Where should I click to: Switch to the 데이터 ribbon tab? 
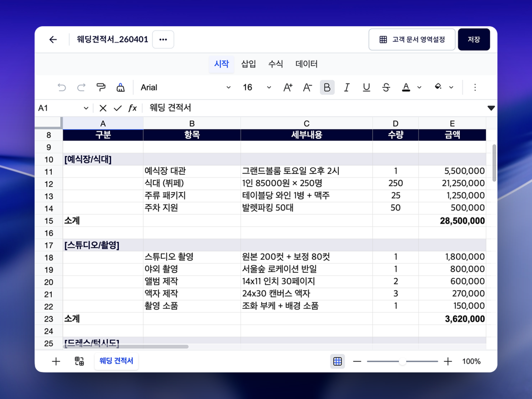click(306, 64)
